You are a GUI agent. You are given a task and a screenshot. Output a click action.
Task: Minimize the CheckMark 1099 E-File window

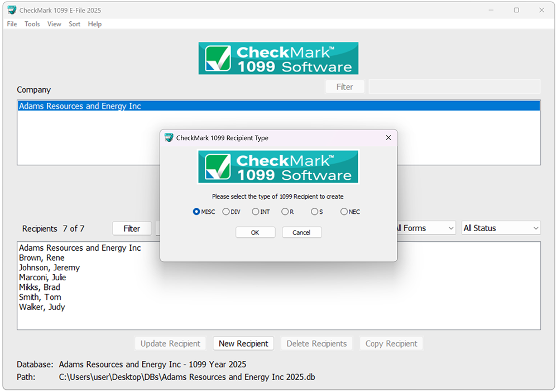click(x=491, y=10)
